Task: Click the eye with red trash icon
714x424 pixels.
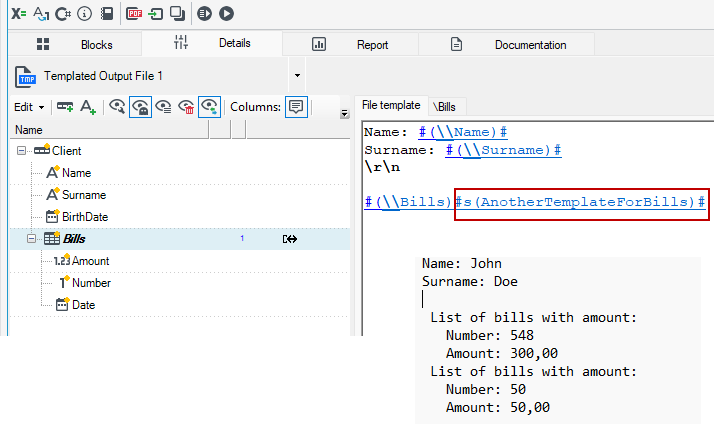Action: click(186, 107)
